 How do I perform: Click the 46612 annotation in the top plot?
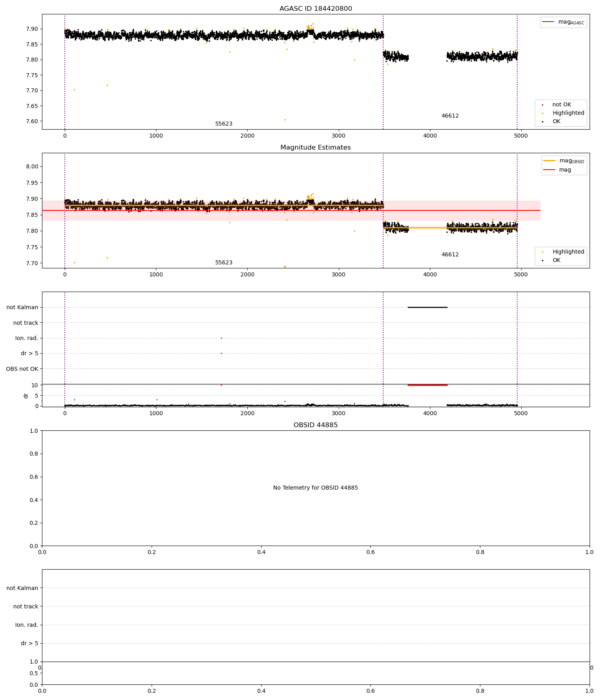click(x=450, y=116)
